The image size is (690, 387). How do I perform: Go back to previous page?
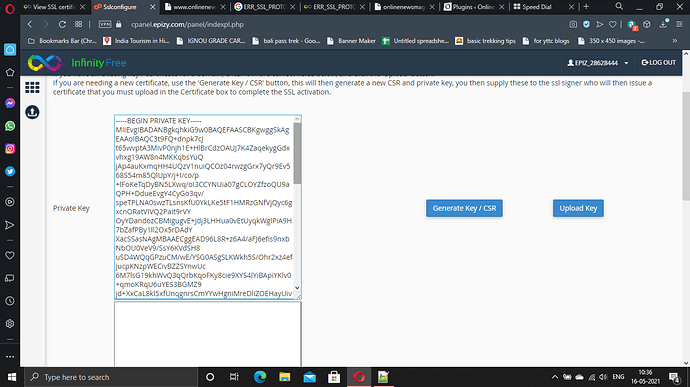30,25
